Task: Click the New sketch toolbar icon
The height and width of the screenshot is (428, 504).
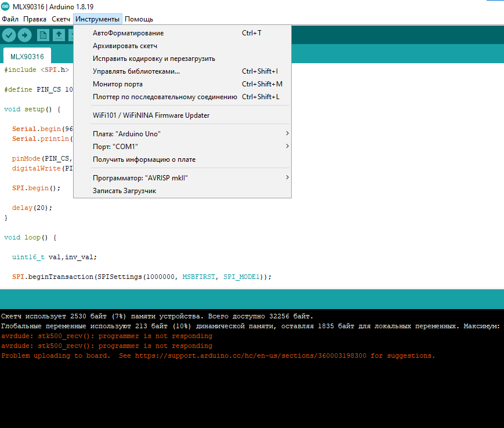Action: click(x=43, y=35)
